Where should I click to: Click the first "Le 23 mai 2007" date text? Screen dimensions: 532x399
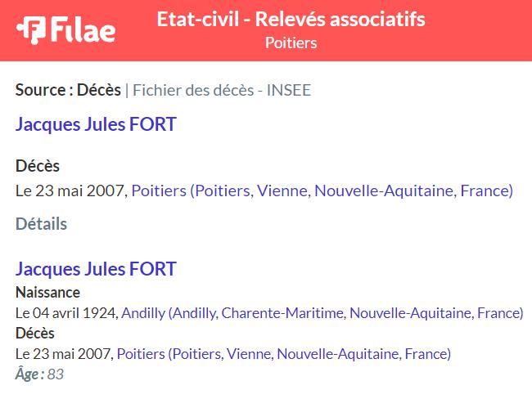pos(70,191)
